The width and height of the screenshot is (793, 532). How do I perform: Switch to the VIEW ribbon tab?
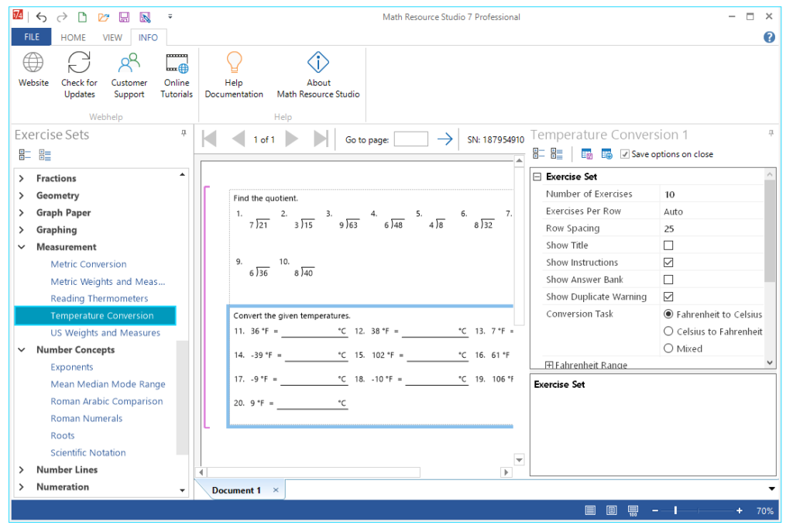112,37
